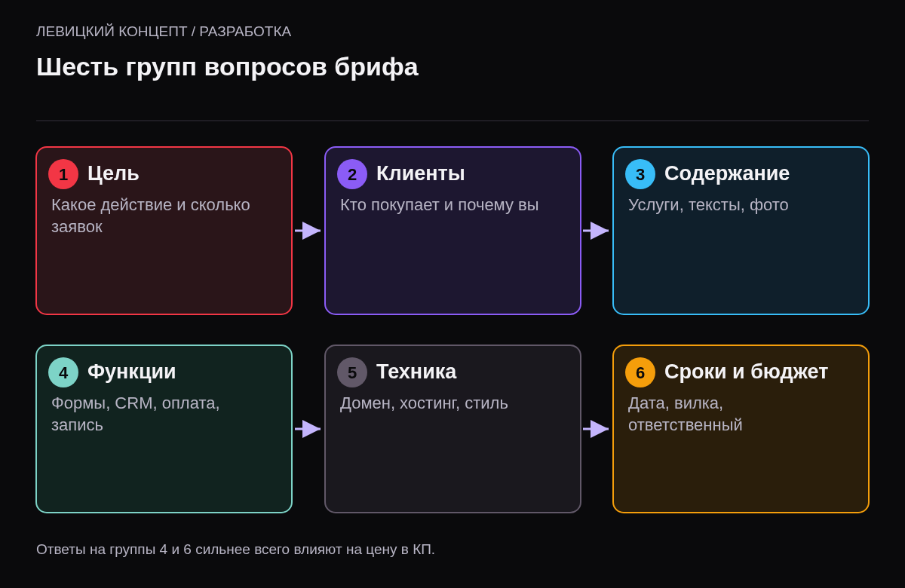Click the text Какое действие и сколько заявок
The image size is (905, 588).
(151, 216)
